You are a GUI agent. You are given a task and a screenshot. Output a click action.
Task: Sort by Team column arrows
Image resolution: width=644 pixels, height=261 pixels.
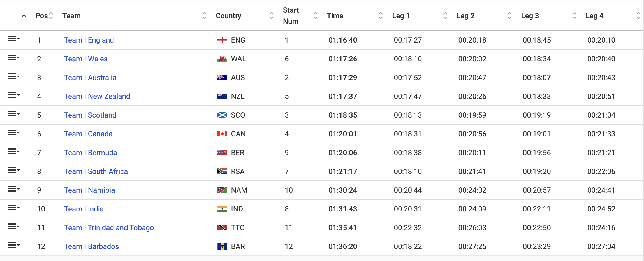(204, 16)
